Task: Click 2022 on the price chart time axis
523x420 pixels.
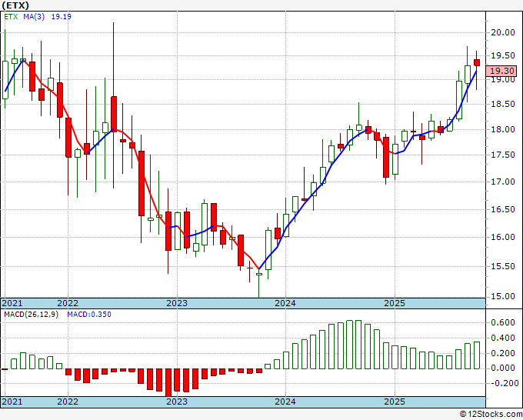Action: click(68, 303)
